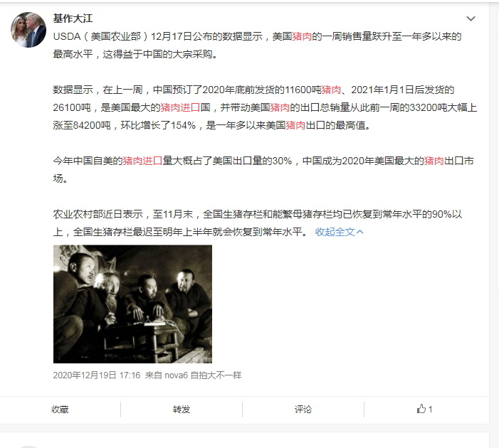Click red 猪肉进口 after 今年中国自美的
Screen dimensions: 499x448
142,161
